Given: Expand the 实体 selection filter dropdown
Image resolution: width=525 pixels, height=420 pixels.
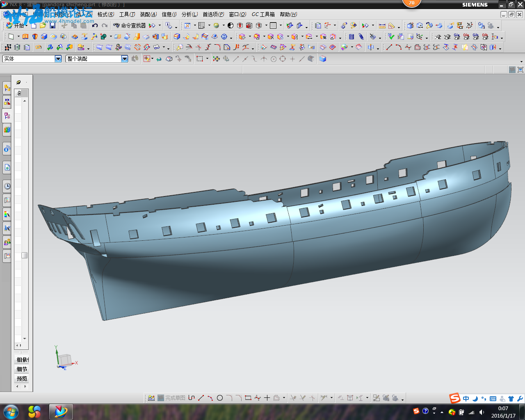Looking at the screenshot, I should tap(58, 59).
